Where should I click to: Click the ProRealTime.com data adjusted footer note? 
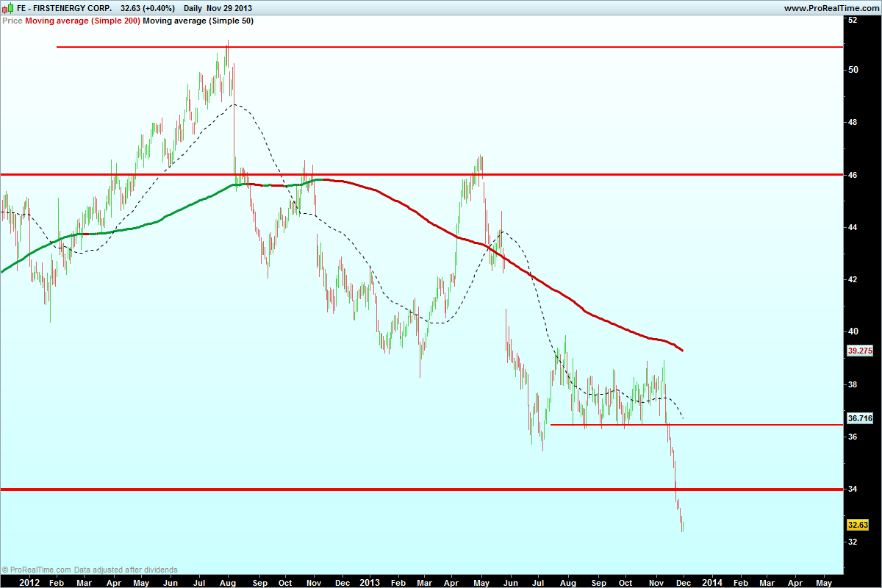coord(90,569)
